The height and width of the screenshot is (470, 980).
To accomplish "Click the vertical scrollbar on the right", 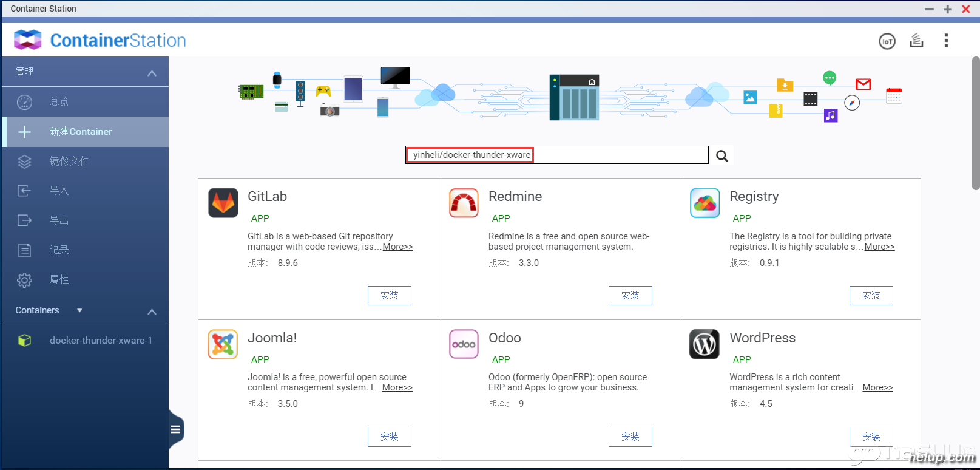I will (x=976, y=123).
